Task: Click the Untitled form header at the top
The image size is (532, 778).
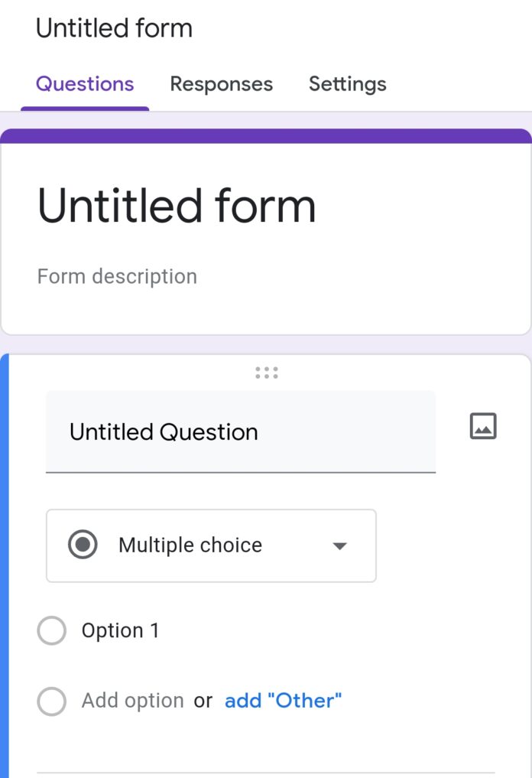Action: click(114, 28)
